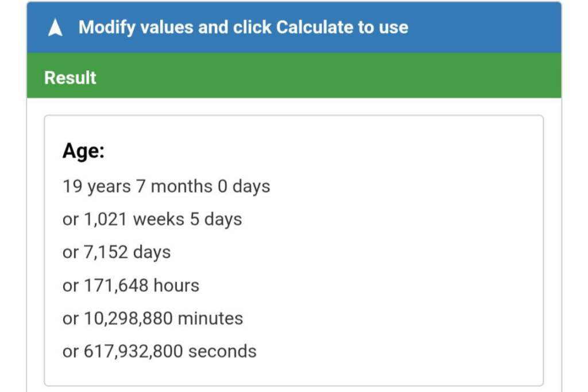Click the 171,648 hours result line

tap(130, 285)
